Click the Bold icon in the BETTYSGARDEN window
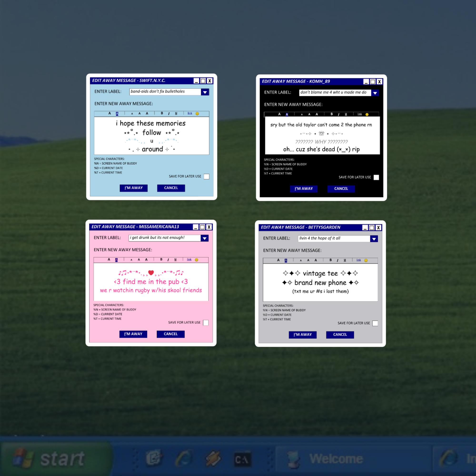Screen dimensions: 476x476 click(331, 260)
